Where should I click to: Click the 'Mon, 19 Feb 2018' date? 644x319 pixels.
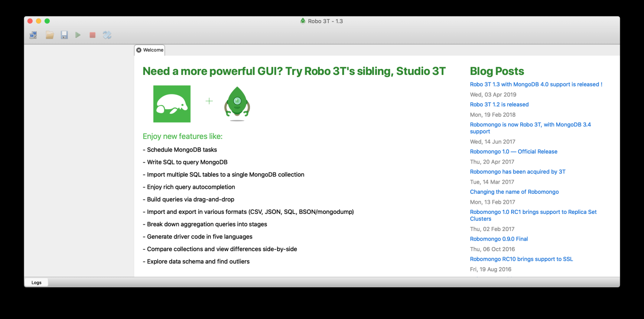[x=493, y=115]
